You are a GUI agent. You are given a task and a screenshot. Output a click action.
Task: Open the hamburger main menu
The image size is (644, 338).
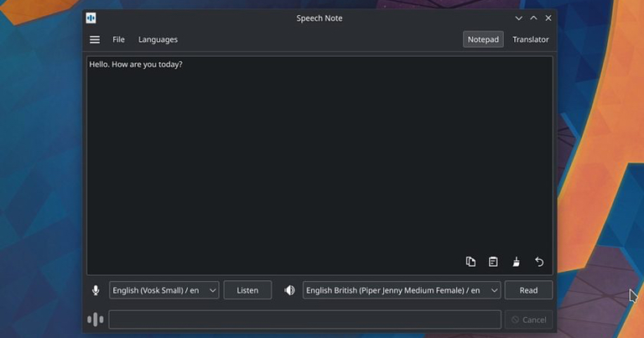coord(95,39)
